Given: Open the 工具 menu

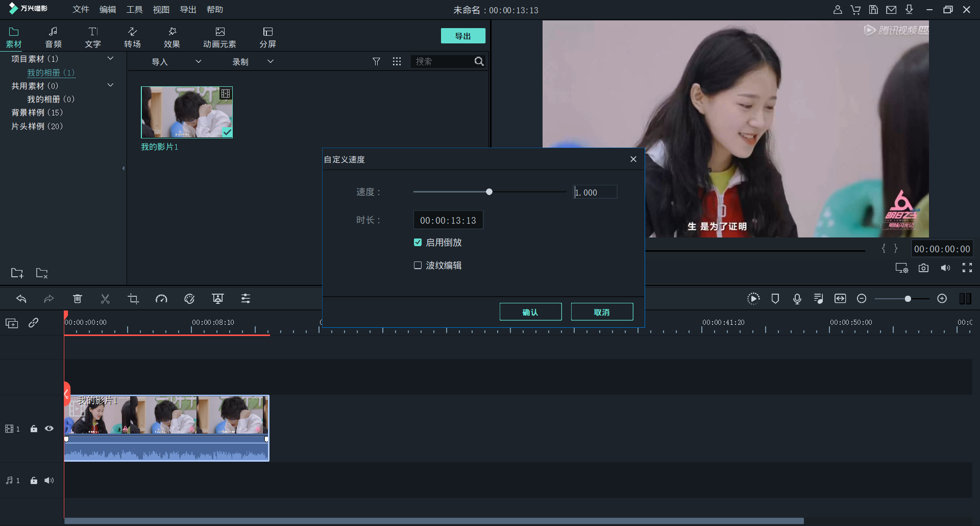Looking at the screenshot, I should coord(134,9).
